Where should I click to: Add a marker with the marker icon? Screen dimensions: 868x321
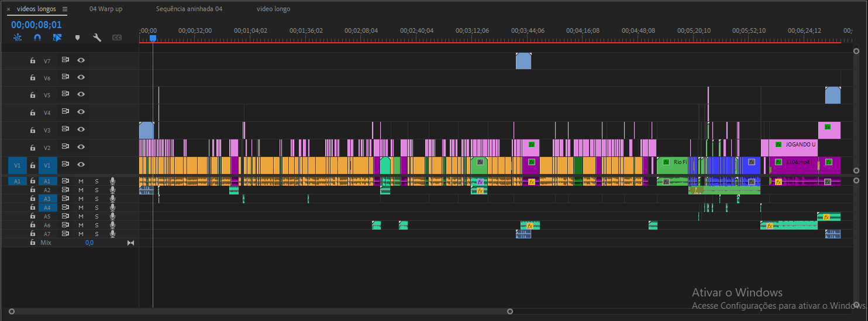[77, 37]
